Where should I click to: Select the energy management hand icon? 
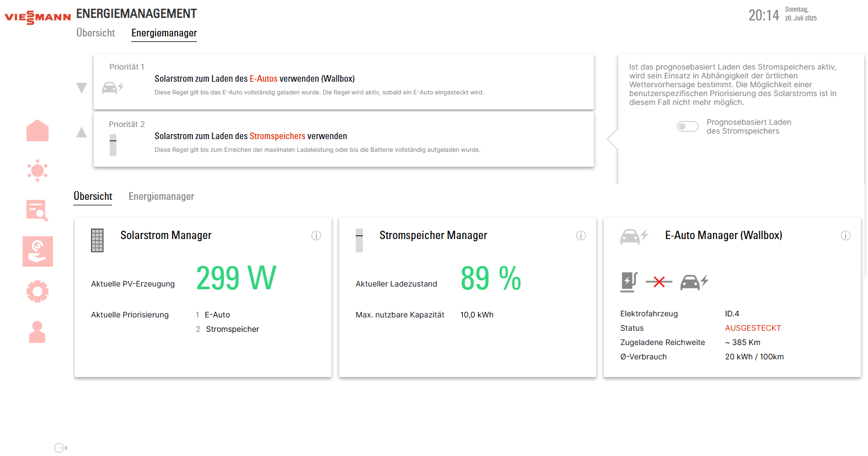point(37,251)
